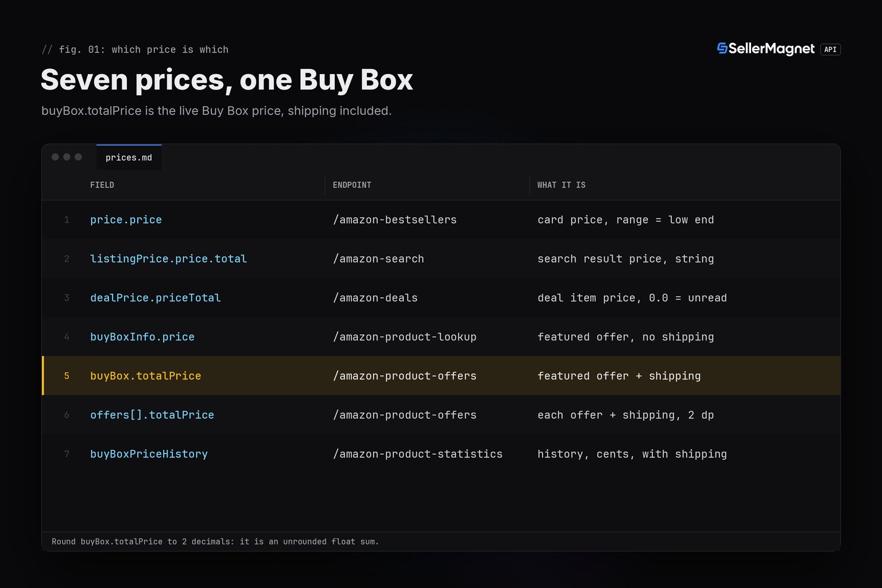
Task: Click the FIELD column header
Action: pyautogui.click(x=102, y=185)
